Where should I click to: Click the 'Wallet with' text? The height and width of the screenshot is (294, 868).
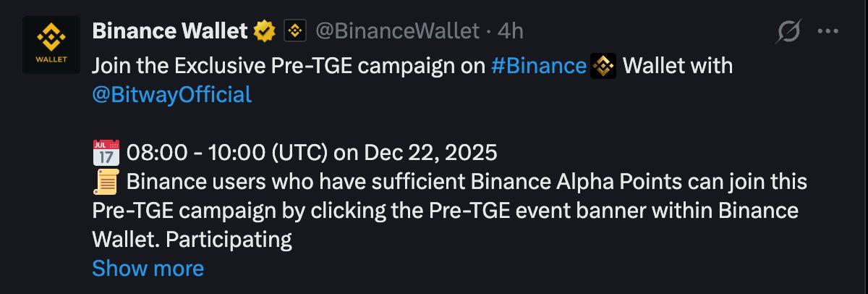click(x=678, y=67)
